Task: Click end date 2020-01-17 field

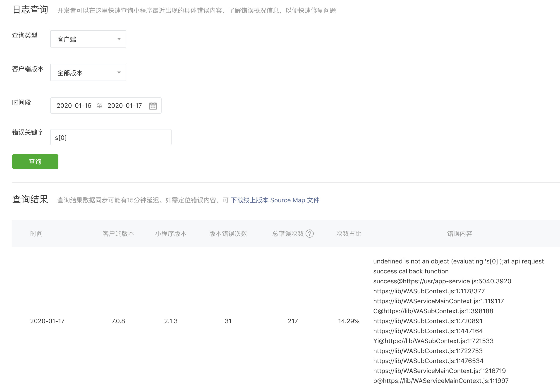Action: coord(125,106)
